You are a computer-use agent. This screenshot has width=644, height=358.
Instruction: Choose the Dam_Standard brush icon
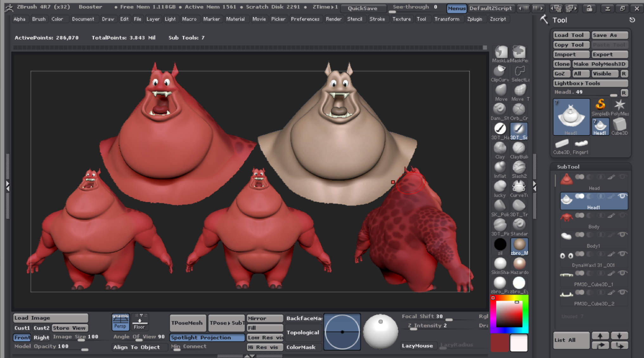(500, 110)
